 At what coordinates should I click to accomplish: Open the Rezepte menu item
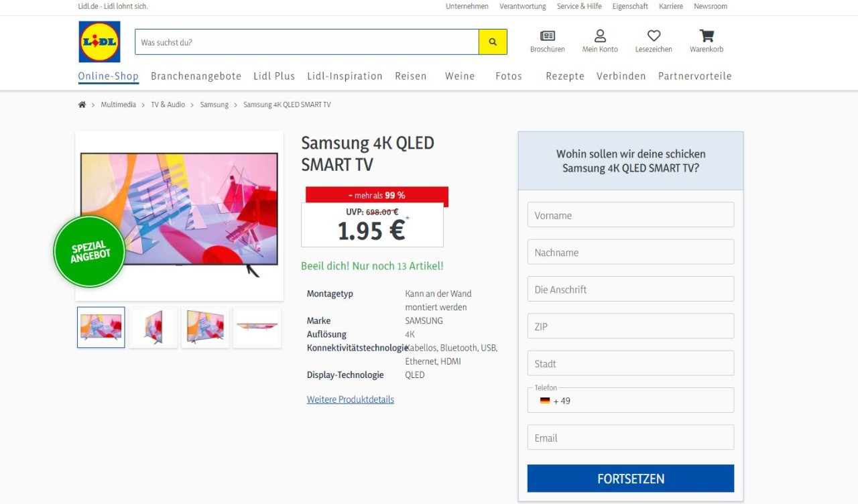pyautogui.click(x=565, y=76)
